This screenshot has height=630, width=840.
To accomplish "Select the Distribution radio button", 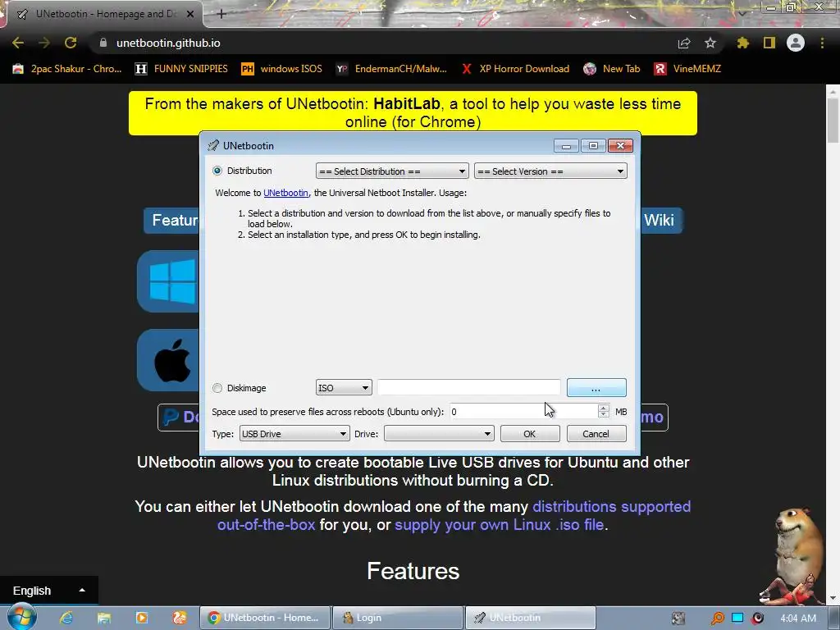I will (217, 171).
